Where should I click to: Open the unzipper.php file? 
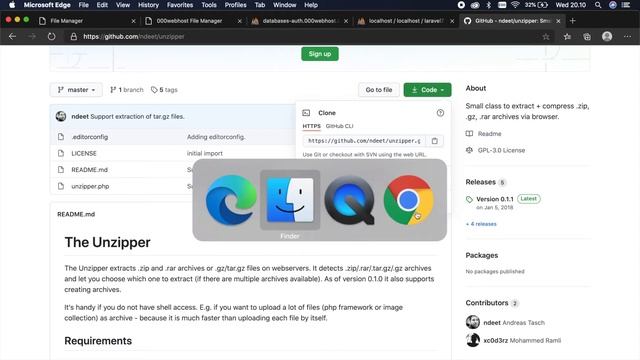pos(90,186)
